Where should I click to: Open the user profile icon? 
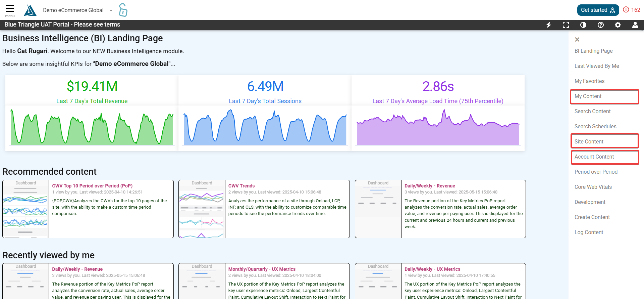pos(635,25)
